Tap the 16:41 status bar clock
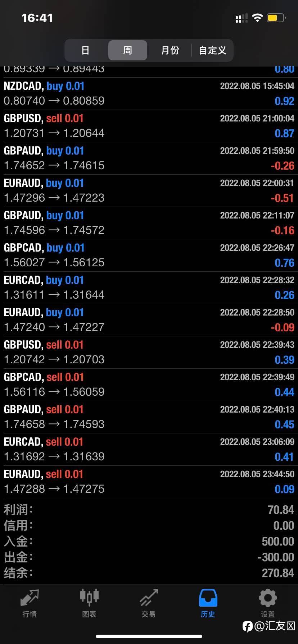The height and width of the screenshot is (644, 298). point(37,18)
